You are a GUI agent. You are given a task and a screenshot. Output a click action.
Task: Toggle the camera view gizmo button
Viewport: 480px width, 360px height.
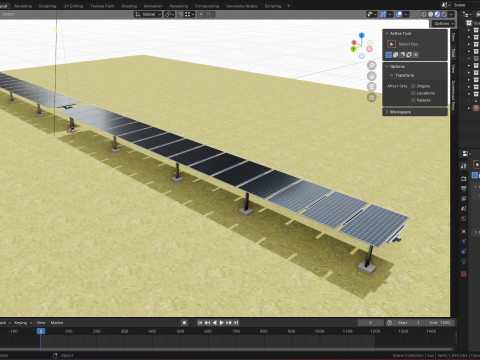[x=372, y=87]
